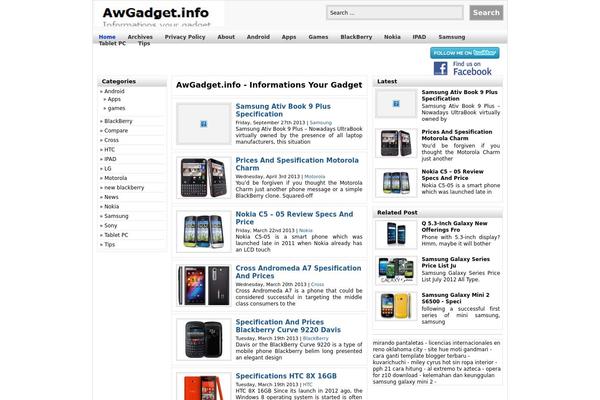Image resolution: width=600 pixels, height=400 pixels.
Task: Open Privacy Policy in the navigation bar
Action: (185, 37)
